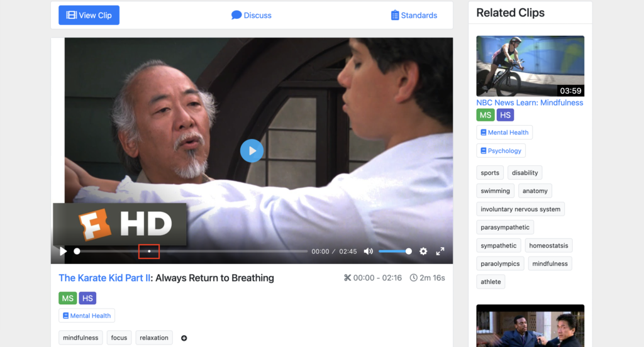Screen dimensions: 644x347
Task: Open the Standards tab
Action: [414, 15]
